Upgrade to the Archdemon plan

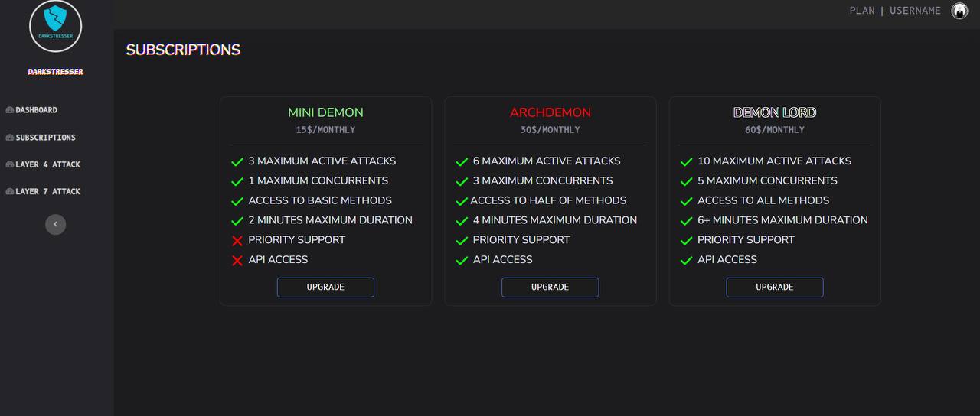point(550,287)
